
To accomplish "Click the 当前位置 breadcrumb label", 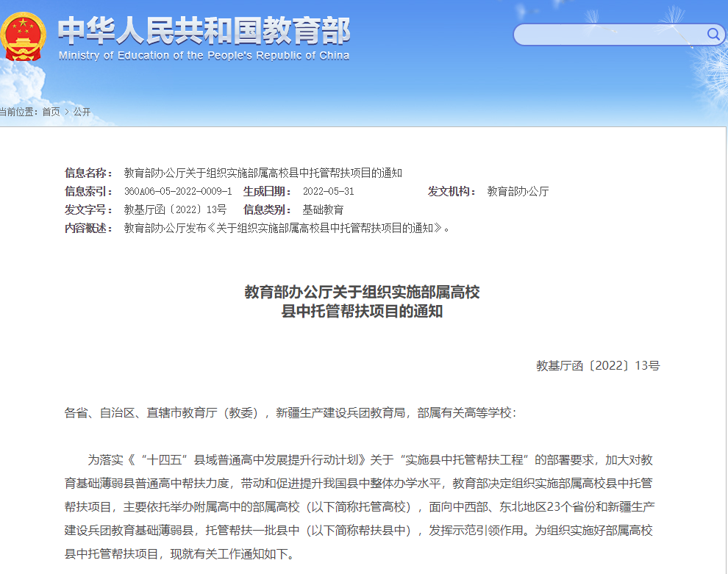I will coord(18,112).
